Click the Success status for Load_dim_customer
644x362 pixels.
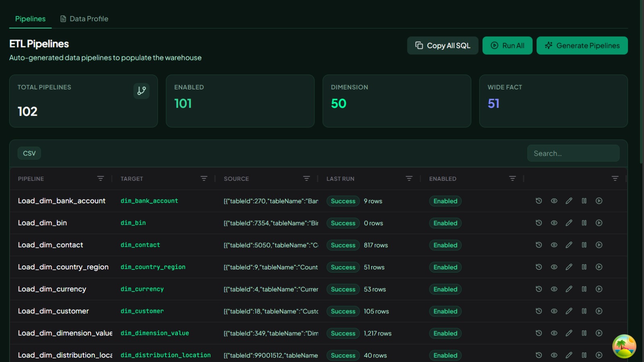tap(343, 311)
